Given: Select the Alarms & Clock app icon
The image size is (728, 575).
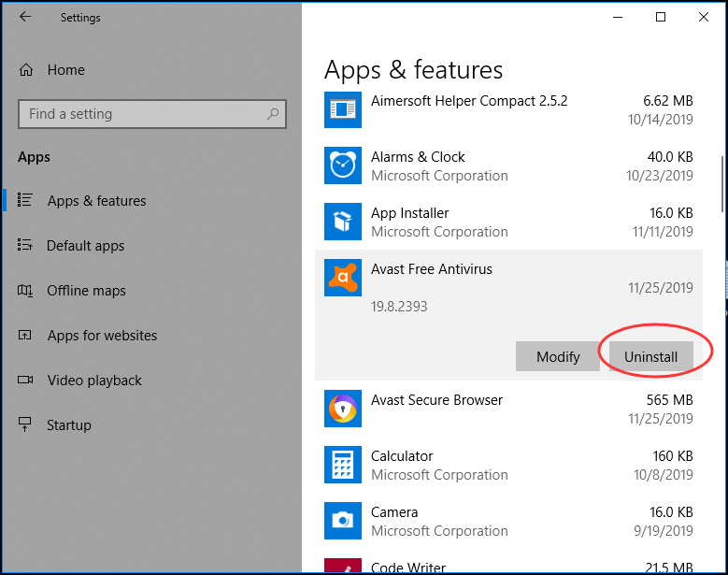Looking at the screenshot, I should point(343,165).
